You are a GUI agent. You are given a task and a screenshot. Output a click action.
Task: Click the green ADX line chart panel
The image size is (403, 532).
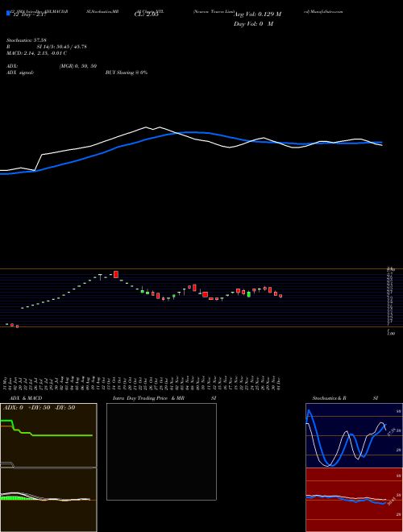point(48,435)
